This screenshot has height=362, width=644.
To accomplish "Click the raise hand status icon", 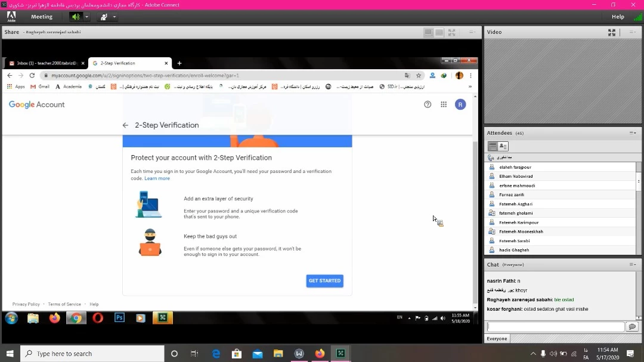I will coord(104,17).
